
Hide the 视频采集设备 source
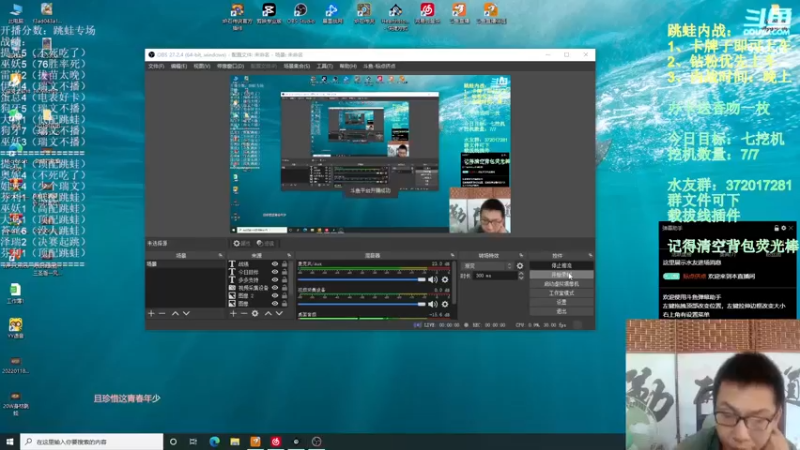275,288
